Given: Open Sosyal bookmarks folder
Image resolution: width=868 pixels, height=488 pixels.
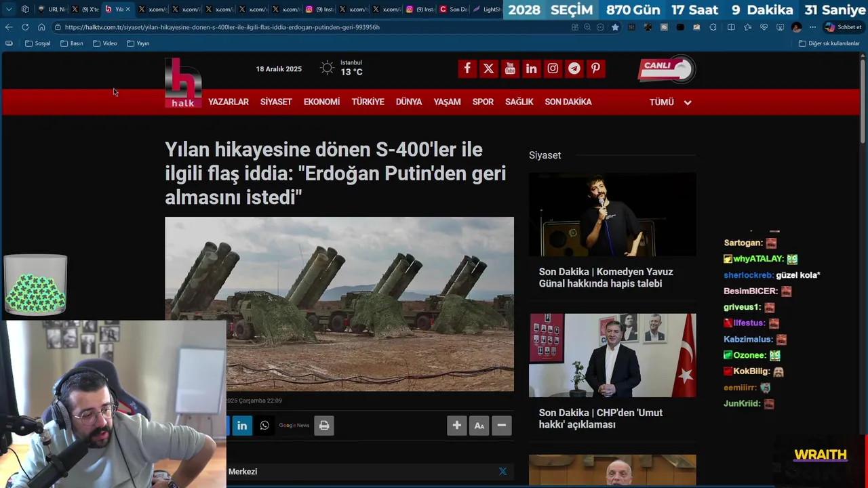Looking at the screenshot, I should (x=38, y=43).
